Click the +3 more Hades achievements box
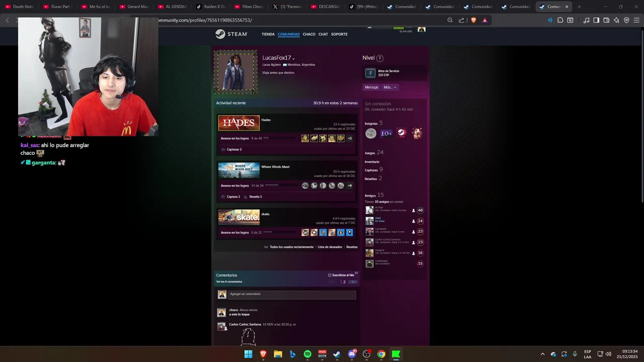 click(350, 138)
